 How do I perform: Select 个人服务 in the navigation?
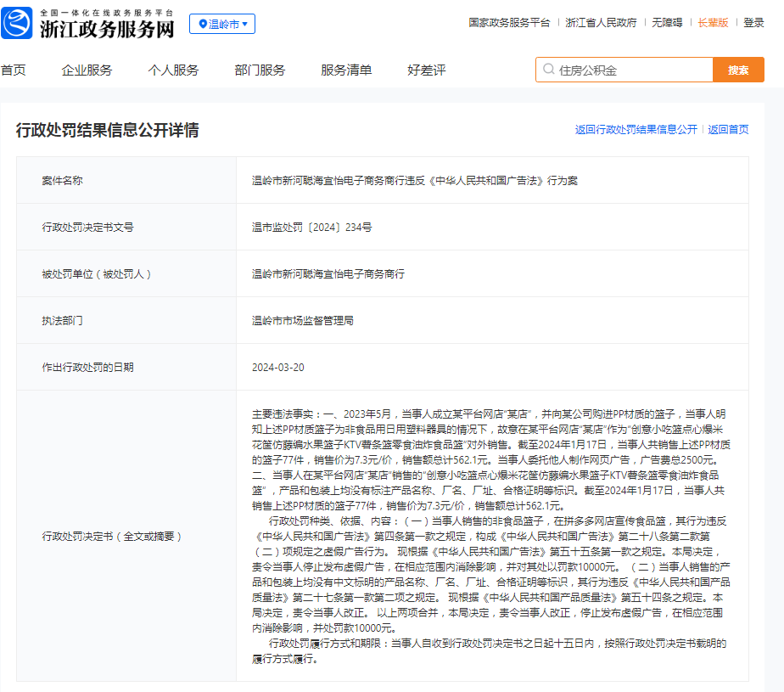click(x=173, y=70)
